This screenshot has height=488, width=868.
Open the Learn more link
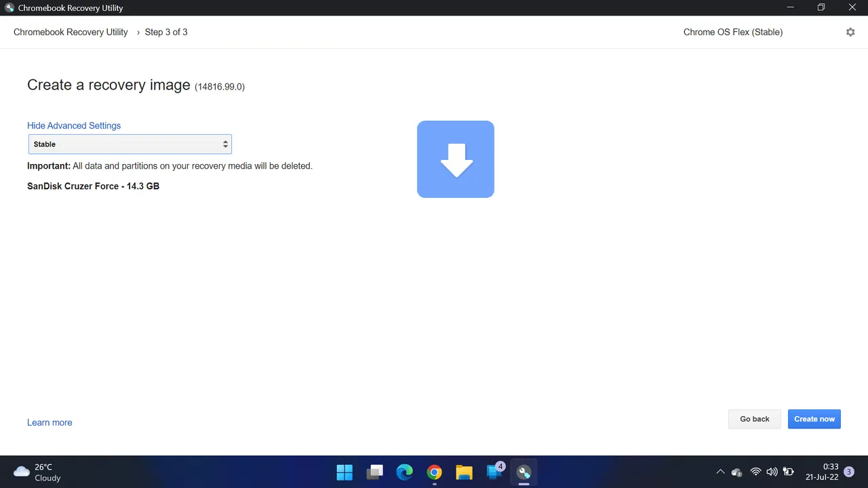50,422
